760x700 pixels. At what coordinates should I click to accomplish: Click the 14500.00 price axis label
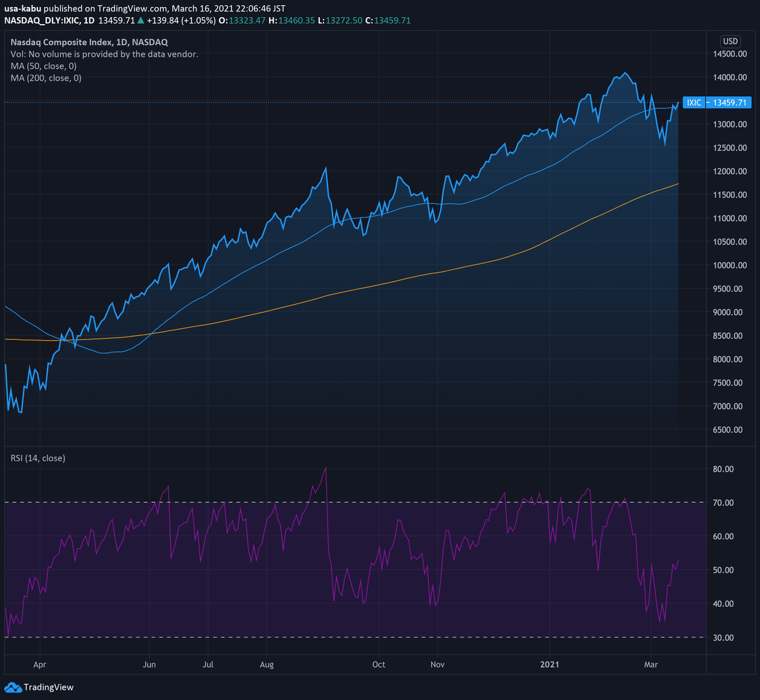click(x=729, y=54)
